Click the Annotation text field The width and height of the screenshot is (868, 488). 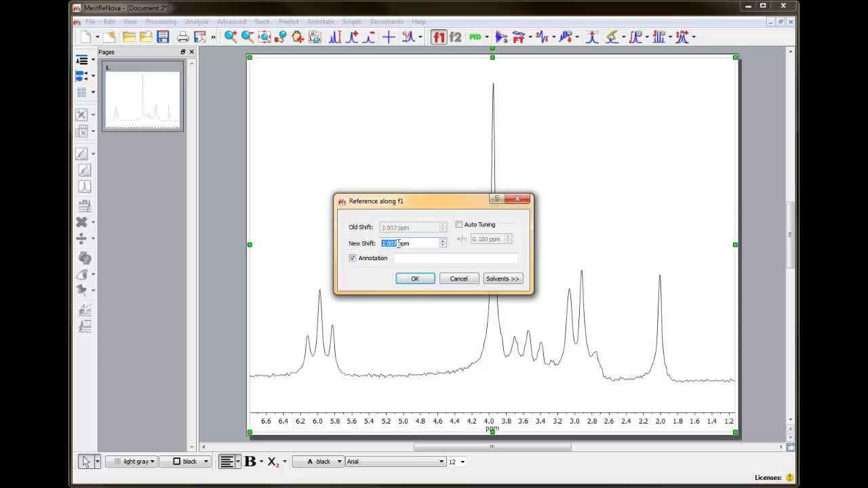(x=455, y=258)
